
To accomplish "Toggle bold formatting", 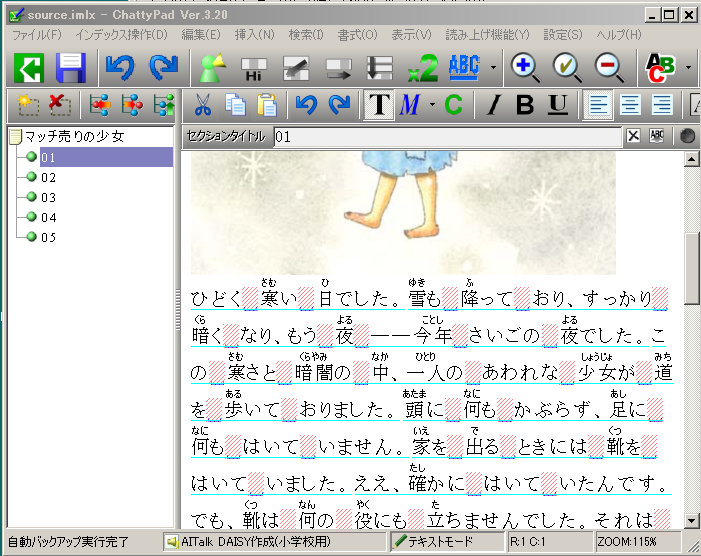I will (x=525, y=105).
